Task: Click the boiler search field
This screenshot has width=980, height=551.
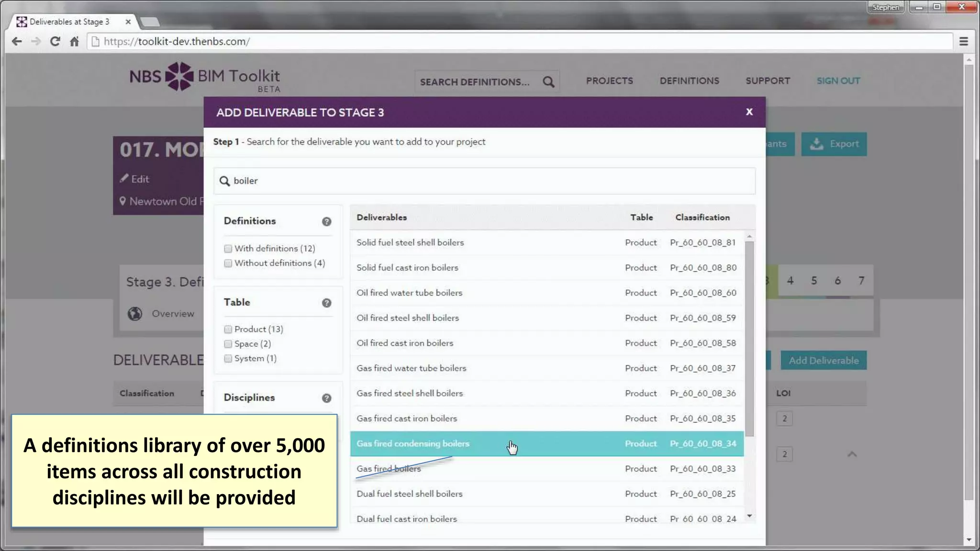Action: coord(484,181)
